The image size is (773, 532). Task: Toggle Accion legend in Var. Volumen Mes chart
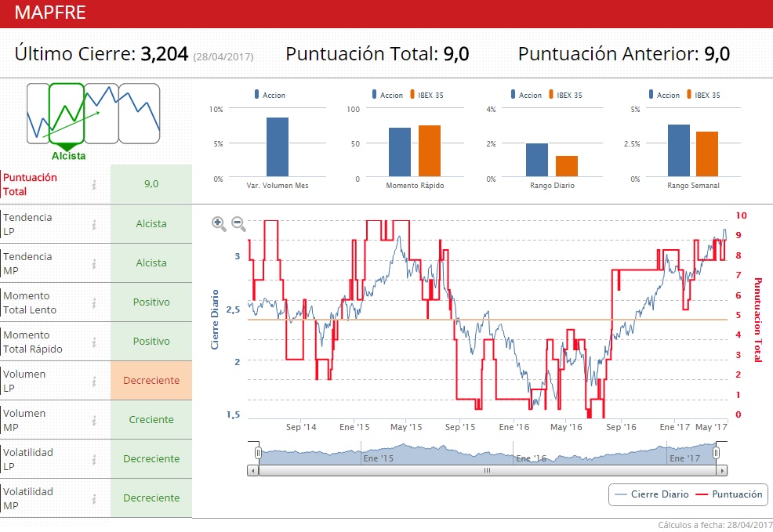click(x=270, y=95)
